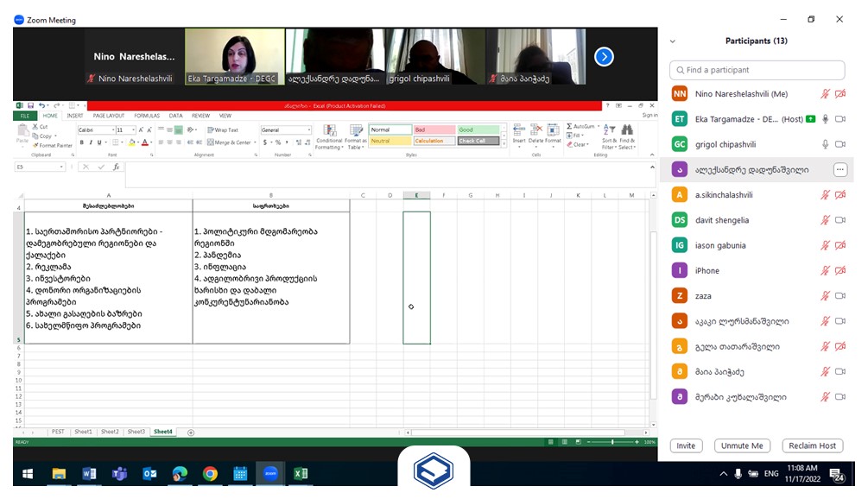Open the Sort & Filter menu
The width and height of the screenshot is (868, 499).
608,136
